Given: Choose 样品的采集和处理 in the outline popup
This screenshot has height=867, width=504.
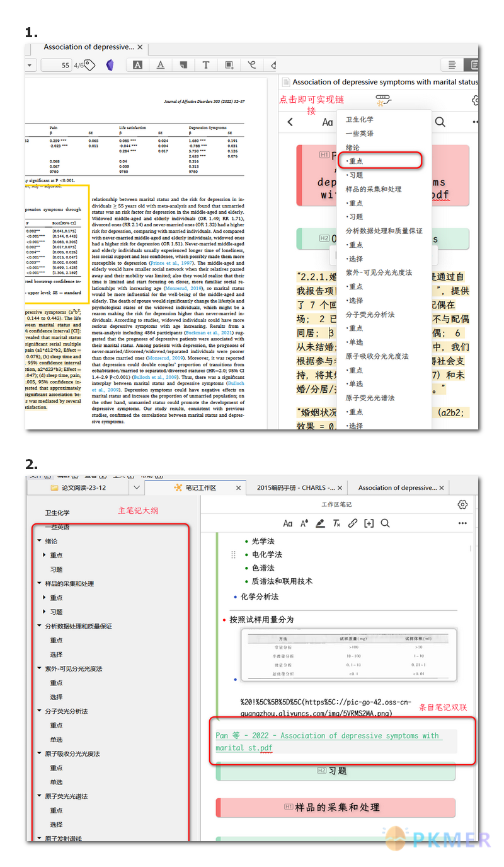Looking at the screenshot, I should coord(374,189).
